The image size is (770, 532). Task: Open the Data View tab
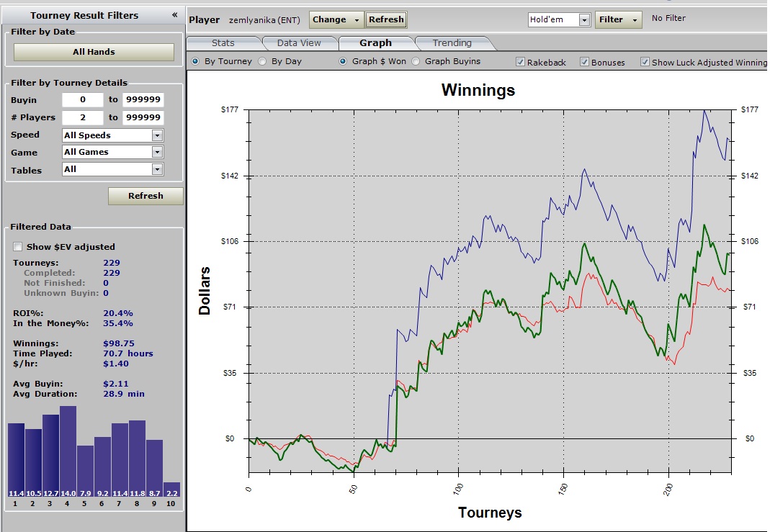pyautogui.click(x=299, y=43)
